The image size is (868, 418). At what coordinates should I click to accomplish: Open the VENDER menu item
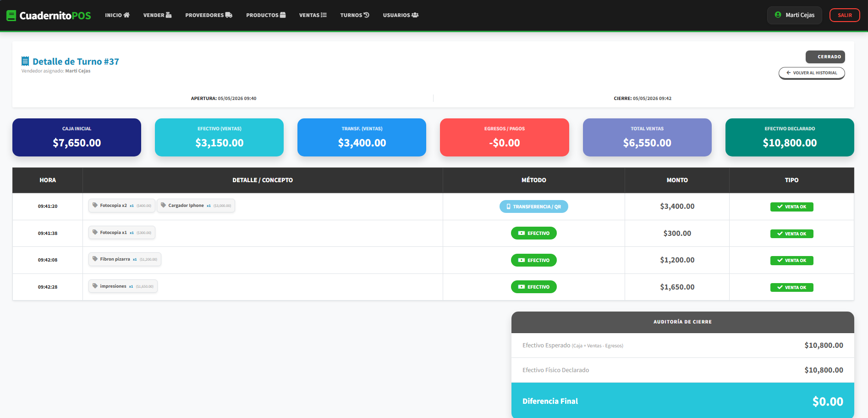pyautogui.click(x=157, y=15)
